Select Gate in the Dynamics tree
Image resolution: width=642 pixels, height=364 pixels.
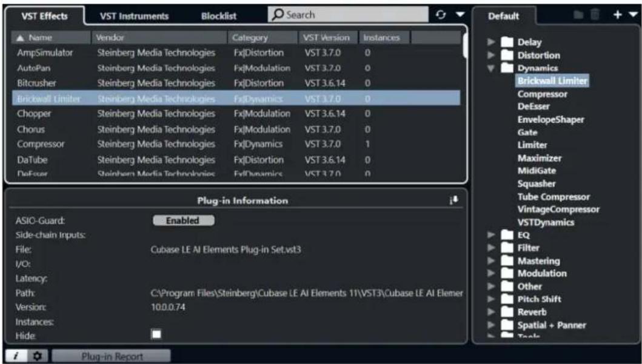pos(527,133)
